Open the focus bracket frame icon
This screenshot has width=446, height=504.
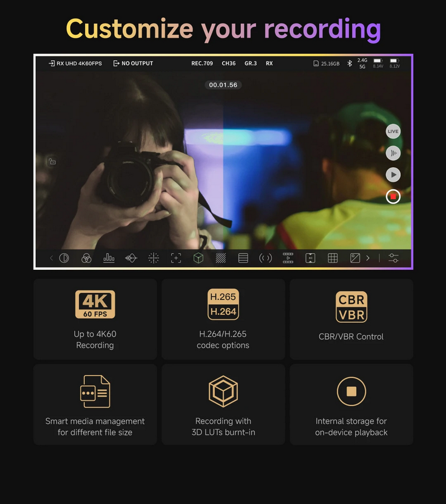click(176, 258)
